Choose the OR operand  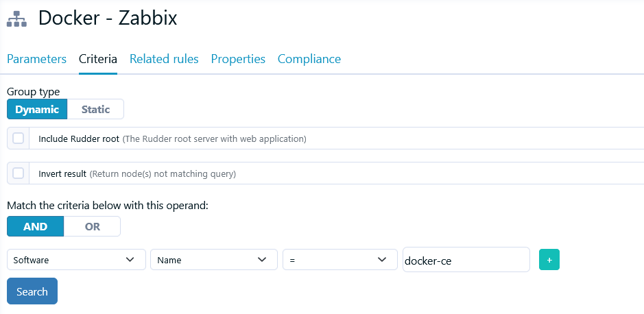pos(92,226)
